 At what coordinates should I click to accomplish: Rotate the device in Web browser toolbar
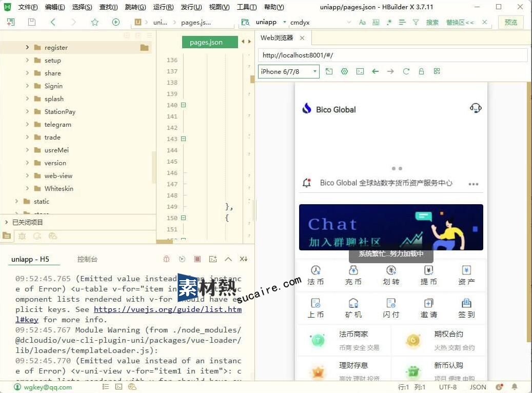click(x=329, y=71)
